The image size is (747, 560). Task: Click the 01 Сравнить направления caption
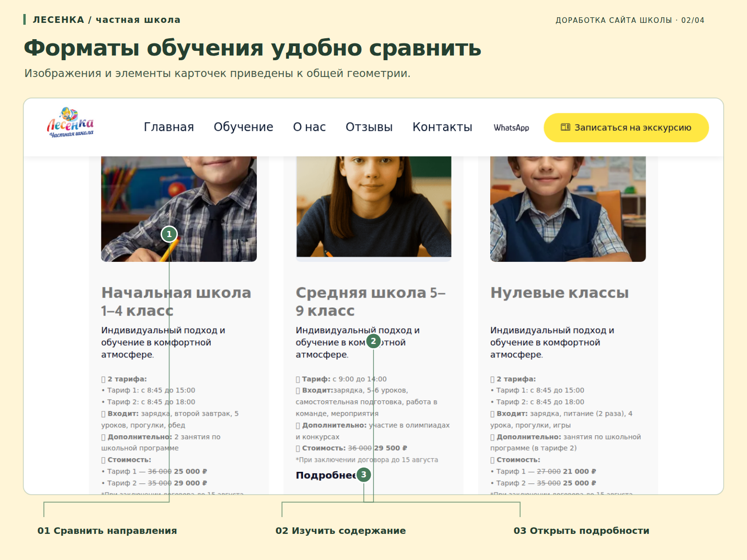pyautogui.click(x=107, y=531)
